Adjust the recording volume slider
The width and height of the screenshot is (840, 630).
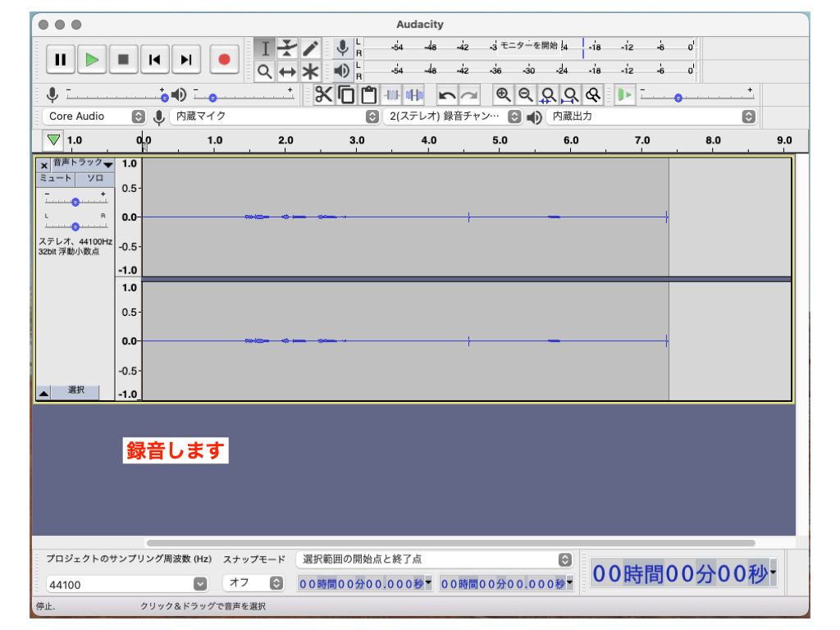pyautogui.click(x=115, y=97)
